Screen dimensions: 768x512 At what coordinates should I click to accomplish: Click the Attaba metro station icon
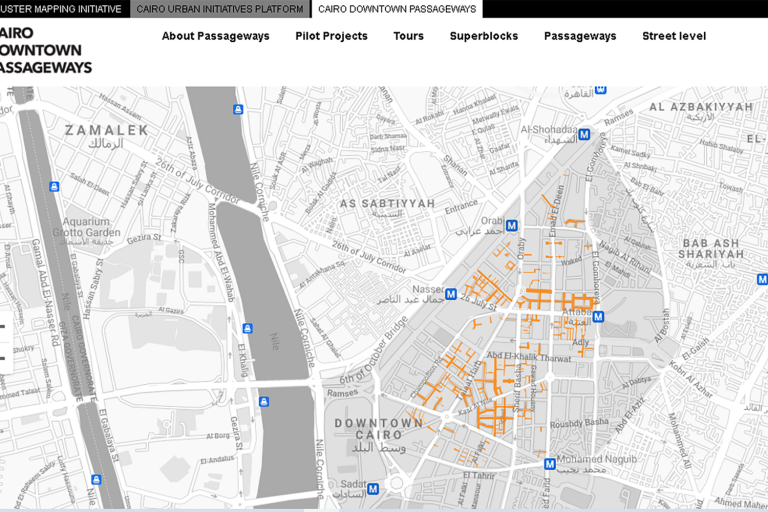tap(598, 317)
